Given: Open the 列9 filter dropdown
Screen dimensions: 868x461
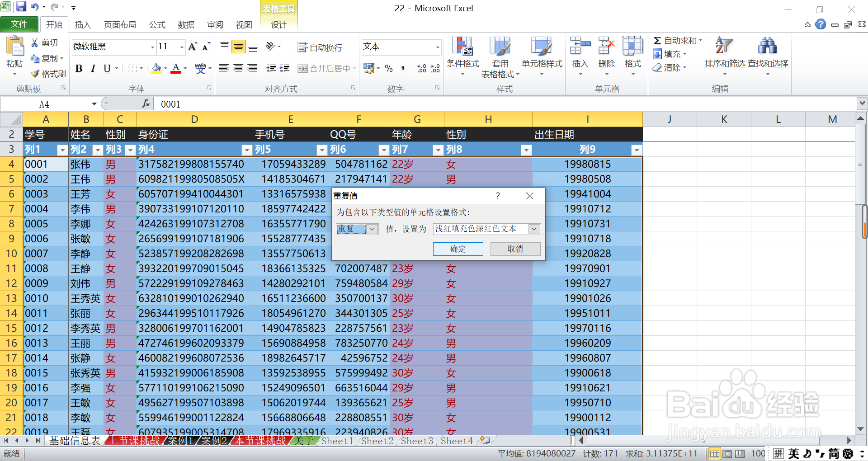Looking at the screenshot, I should coord(637,150).
